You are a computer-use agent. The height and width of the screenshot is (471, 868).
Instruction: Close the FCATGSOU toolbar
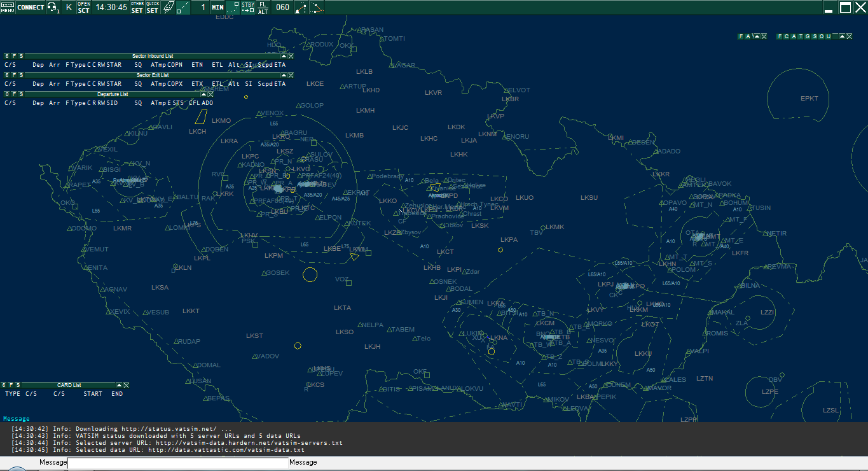pyautogui.click(x=850, y=36)
